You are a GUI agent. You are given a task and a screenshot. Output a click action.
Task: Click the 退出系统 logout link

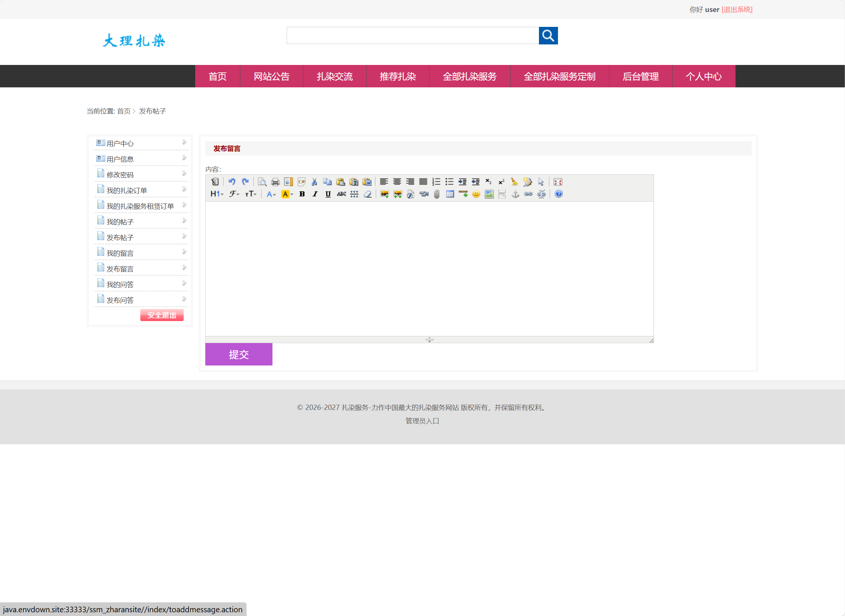coord(737,10)
